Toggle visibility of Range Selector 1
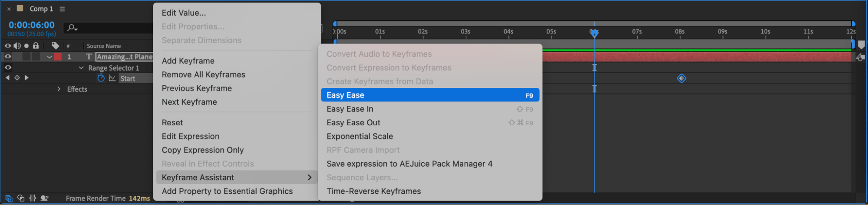The width and height of the screenshot is (868, 205). [8, 67]
